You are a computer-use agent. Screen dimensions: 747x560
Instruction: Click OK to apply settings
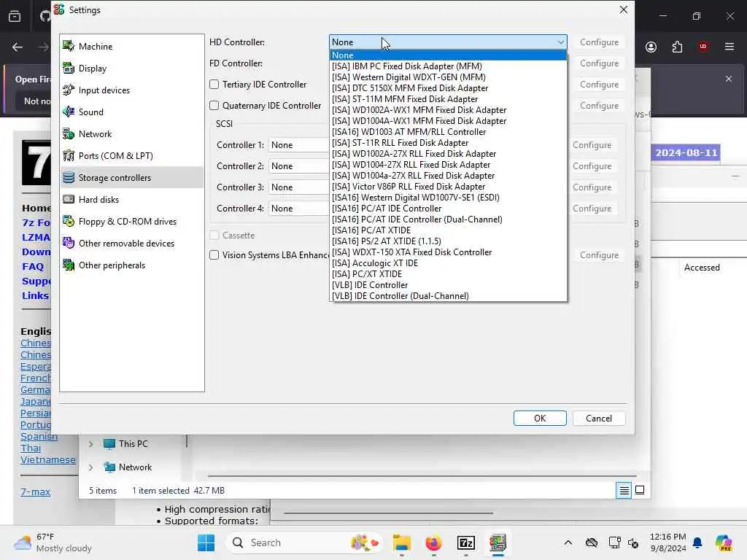pos(540,418)
